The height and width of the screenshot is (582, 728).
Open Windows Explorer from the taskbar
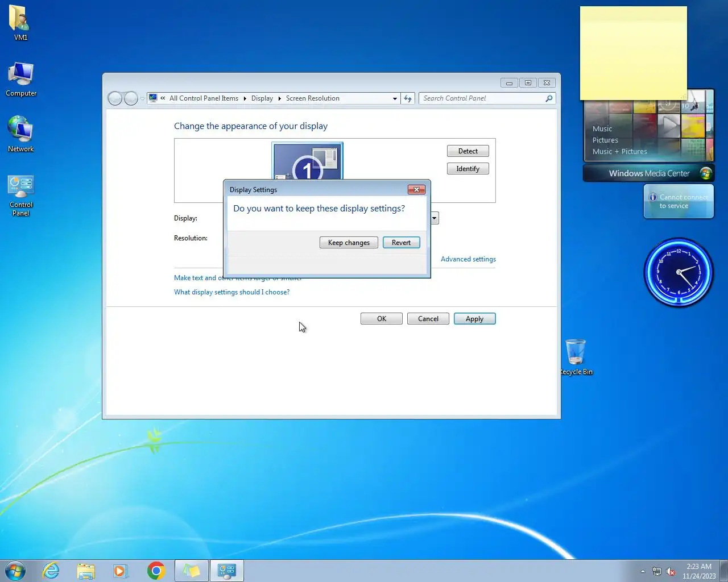[86, 571]
